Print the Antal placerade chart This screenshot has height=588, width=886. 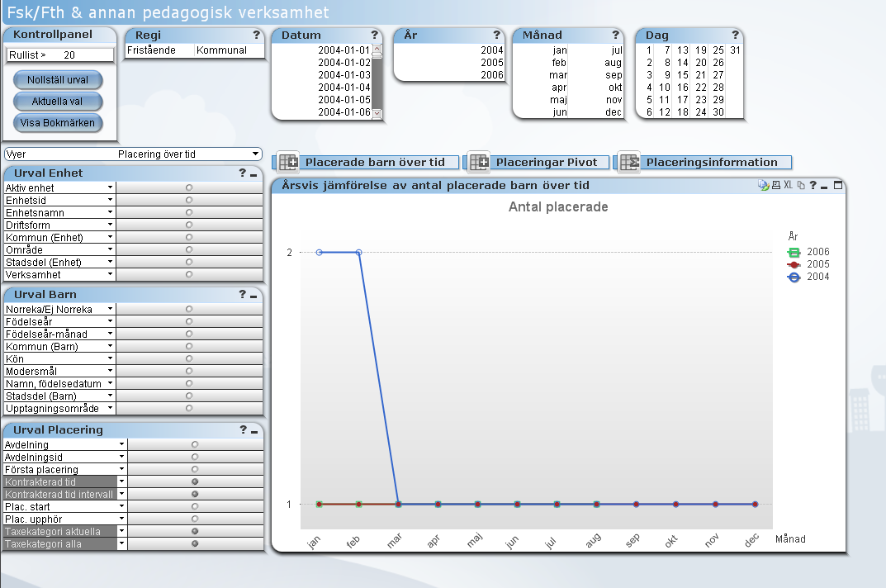[x=776, y=185]
